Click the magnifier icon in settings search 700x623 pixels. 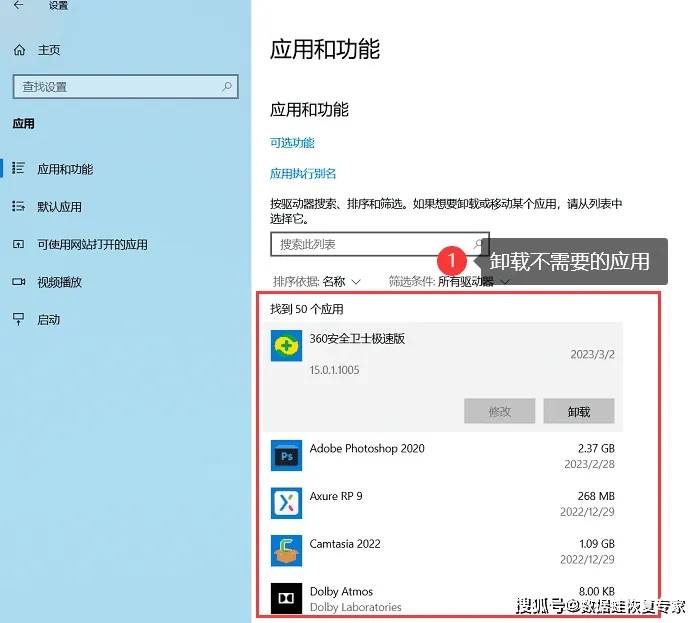(x=227, y=87)
